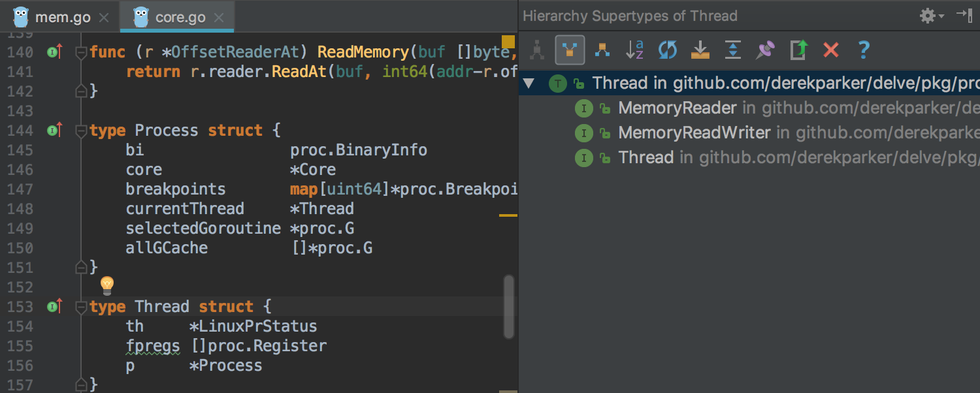This screenshot has width=980, height=393.
Task: Click the Process type name on line 144
Action: [166, 130]
